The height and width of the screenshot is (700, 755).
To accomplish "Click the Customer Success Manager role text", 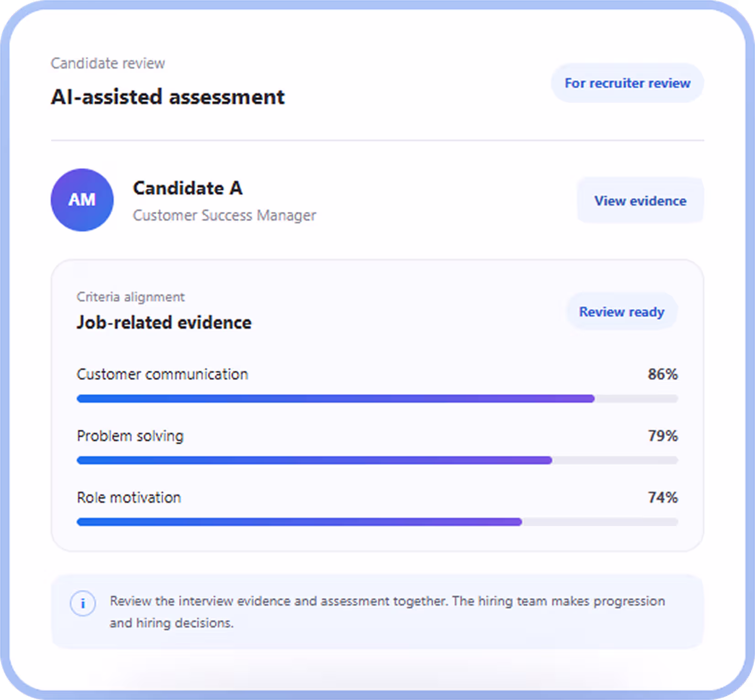I will tap(224, 215).
